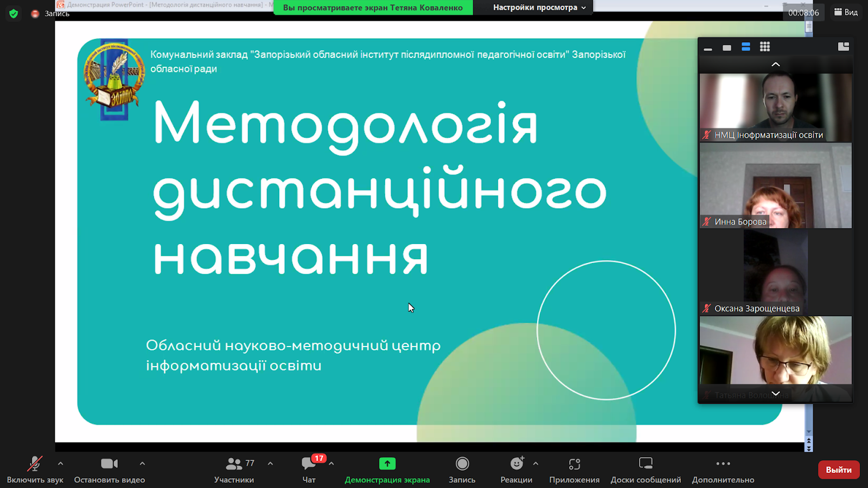Click the institute logo on slide
The height and width of the screenshot is (488, 868).
[x=114, y=79]
